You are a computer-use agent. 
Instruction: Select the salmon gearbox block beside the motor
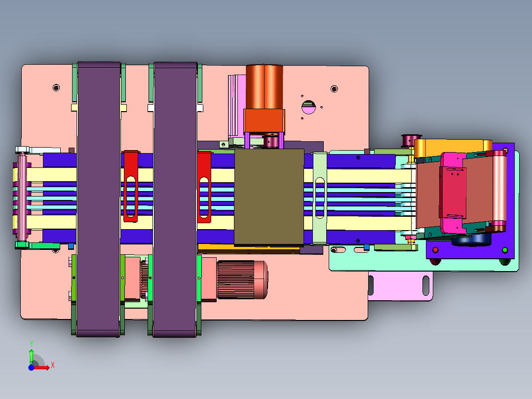click(209, 279)
